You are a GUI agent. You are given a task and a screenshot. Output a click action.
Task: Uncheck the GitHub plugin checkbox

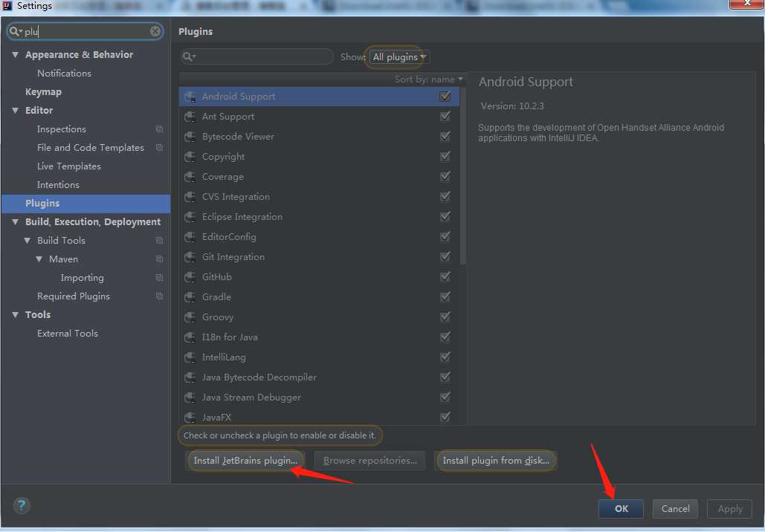click(x=445, y=276)
